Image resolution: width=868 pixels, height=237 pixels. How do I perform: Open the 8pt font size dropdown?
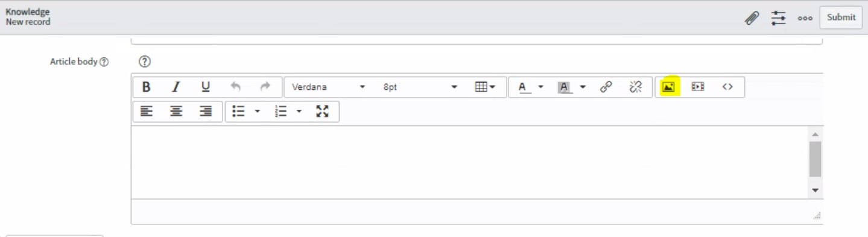[x=420, y=87]
